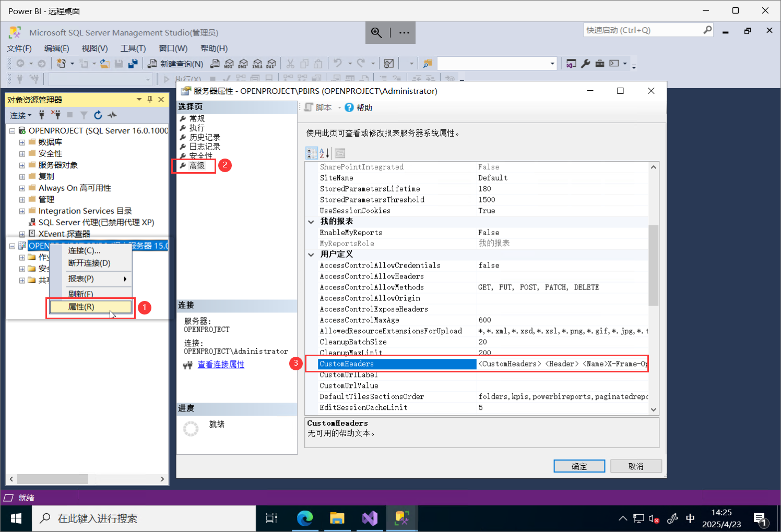Click the XMLA query icon
The image size is (781, 532).
pos(257,64)
